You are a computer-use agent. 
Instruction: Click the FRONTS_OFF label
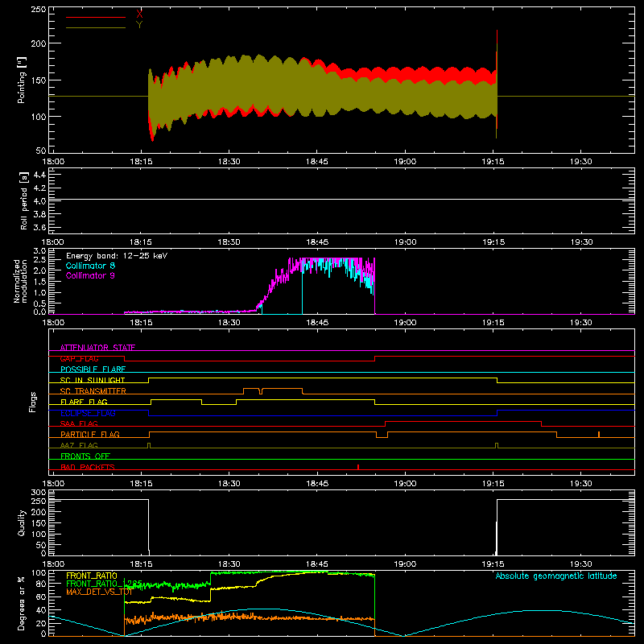[x=85, y=456]
